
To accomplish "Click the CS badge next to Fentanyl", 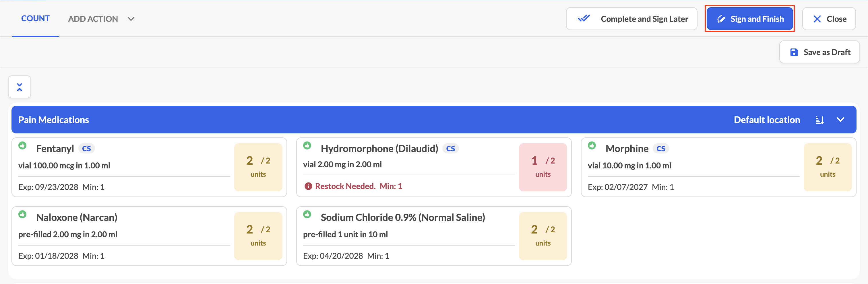I will pyautogui.click(x=87, y=149).
